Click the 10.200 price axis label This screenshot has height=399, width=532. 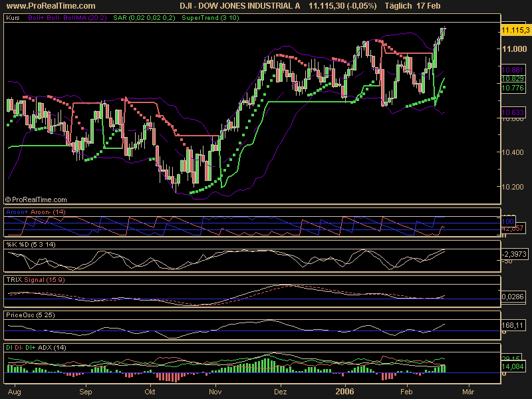pyautogui.click(x=513, y=187)
